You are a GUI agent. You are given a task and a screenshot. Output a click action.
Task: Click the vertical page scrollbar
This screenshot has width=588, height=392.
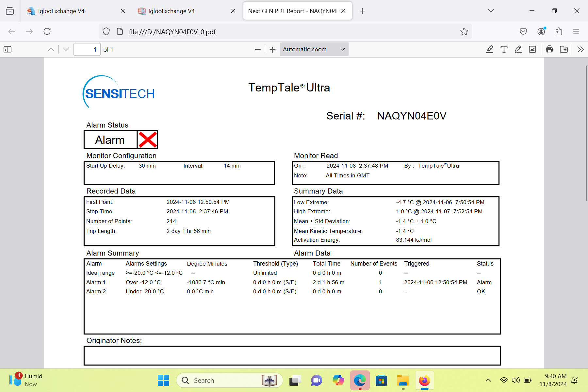[586, 134]
